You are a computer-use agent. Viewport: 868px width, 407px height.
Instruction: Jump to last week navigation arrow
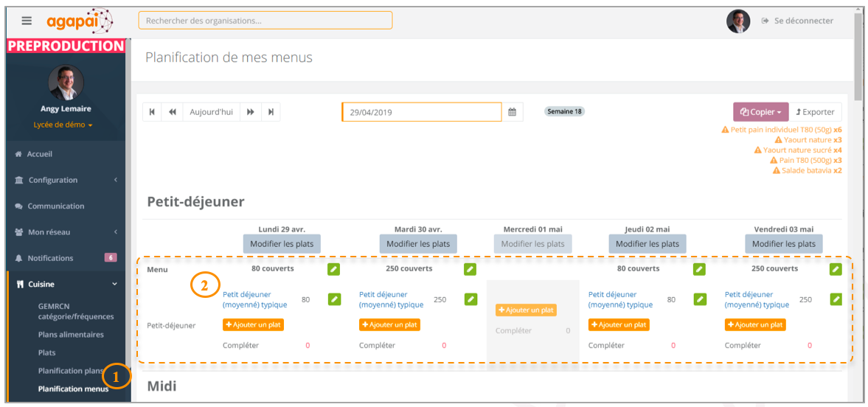[271, 112]
